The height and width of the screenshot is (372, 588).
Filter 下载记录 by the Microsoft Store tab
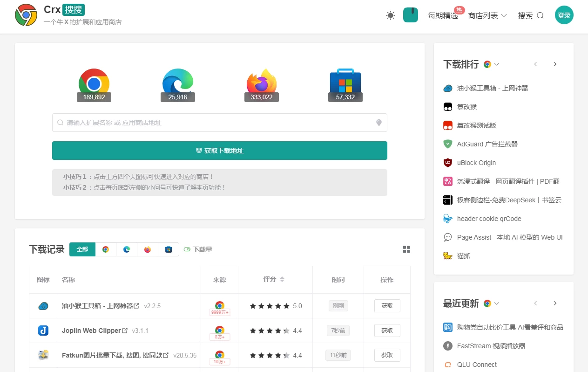point(169,249)
